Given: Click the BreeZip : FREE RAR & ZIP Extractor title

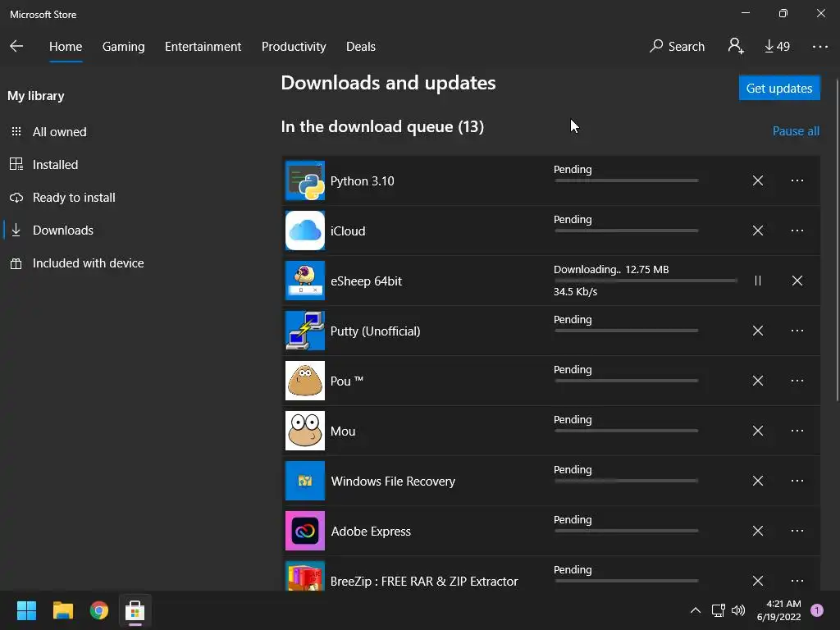Looking at the screenshot, I should 424,582.
